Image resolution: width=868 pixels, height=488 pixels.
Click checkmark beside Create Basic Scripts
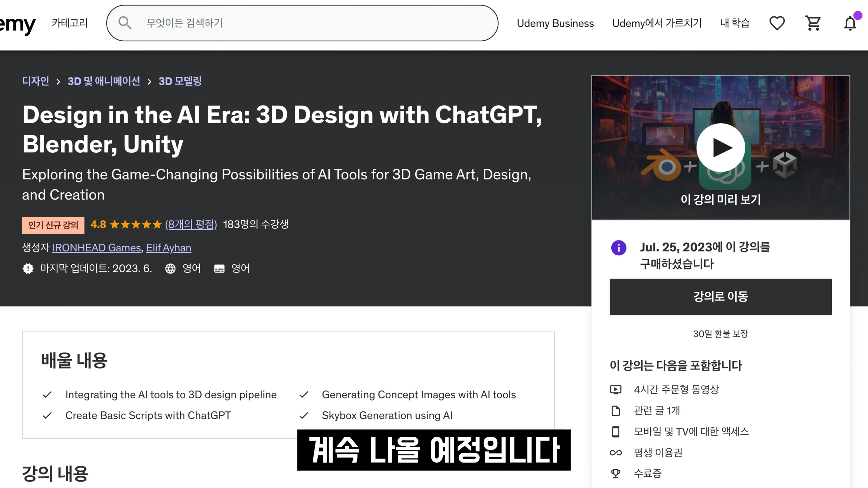[47, 415]
